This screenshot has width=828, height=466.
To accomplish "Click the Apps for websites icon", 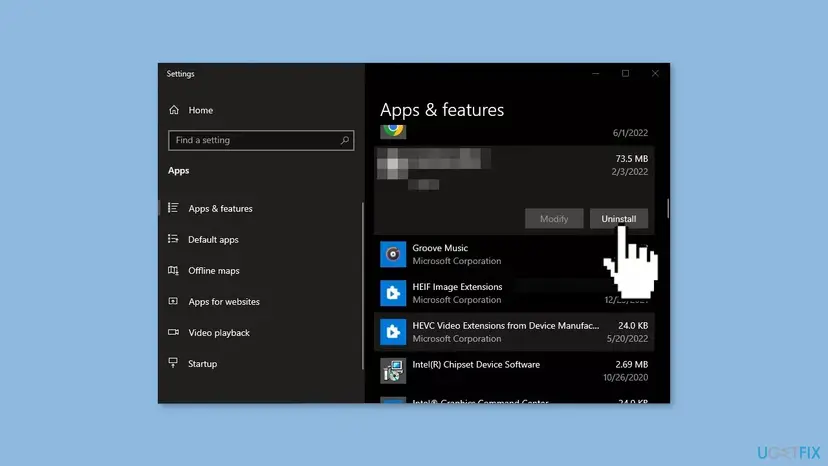I will pos(173,301).
